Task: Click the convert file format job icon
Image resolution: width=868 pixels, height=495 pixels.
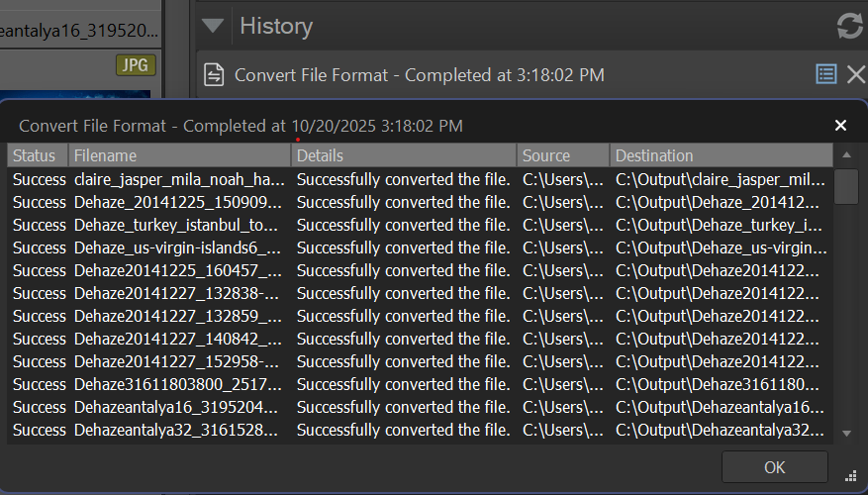Action: tap(214, 75)
